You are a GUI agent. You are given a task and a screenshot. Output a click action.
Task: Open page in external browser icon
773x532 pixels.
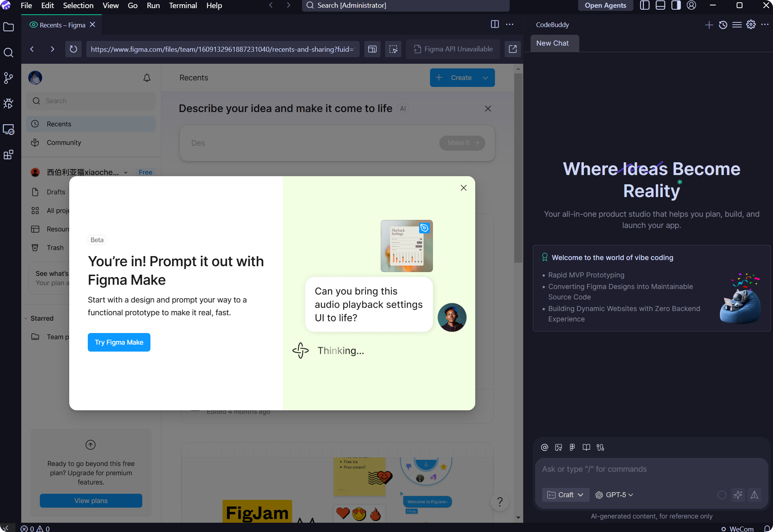[x=513, y=49]
